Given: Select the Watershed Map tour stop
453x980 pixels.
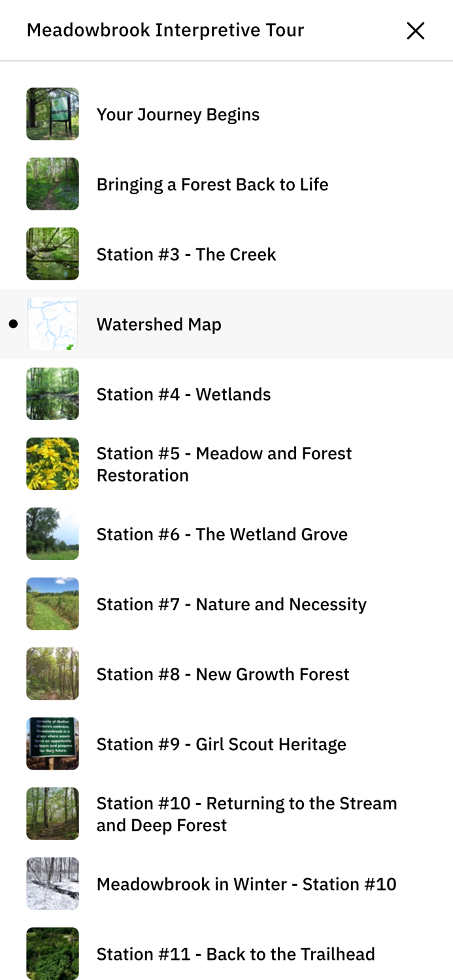Looking at the screenshot, I should pyautogui.click(x=159, y=323).
